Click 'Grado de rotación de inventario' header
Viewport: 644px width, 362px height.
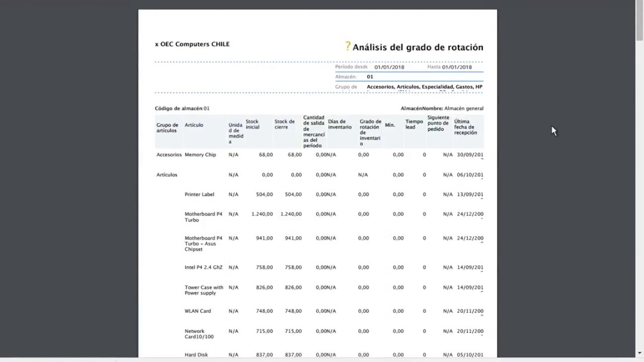[370, 133]
